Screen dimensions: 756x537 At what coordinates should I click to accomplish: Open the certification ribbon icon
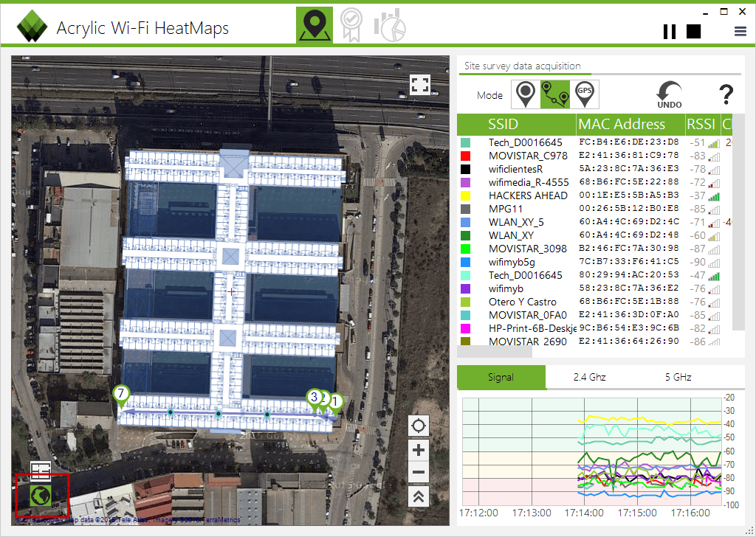[351, 25]
